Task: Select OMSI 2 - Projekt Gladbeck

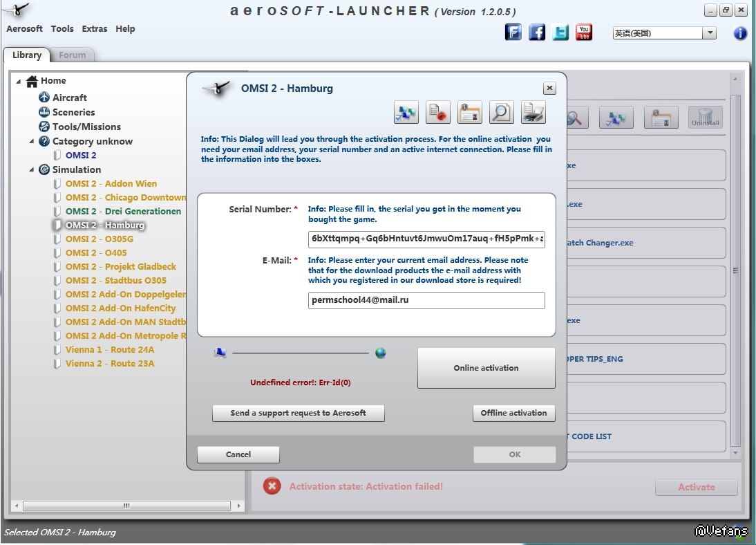Action: click(120, 266)
